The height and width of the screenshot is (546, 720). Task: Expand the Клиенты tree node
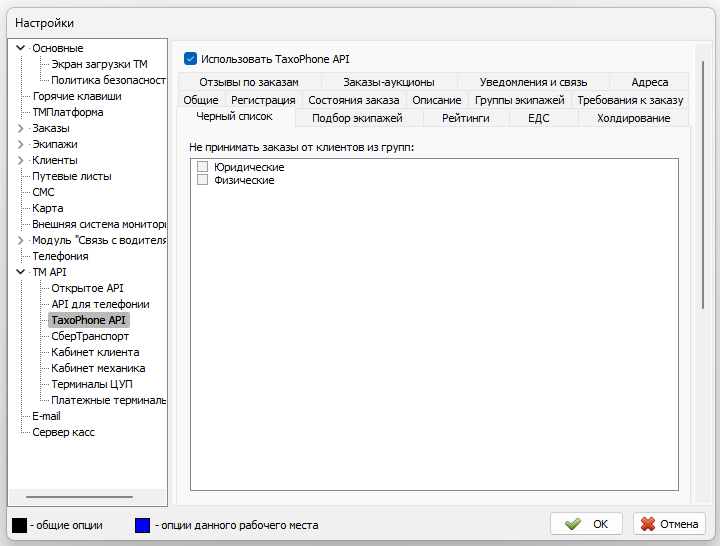20,160
